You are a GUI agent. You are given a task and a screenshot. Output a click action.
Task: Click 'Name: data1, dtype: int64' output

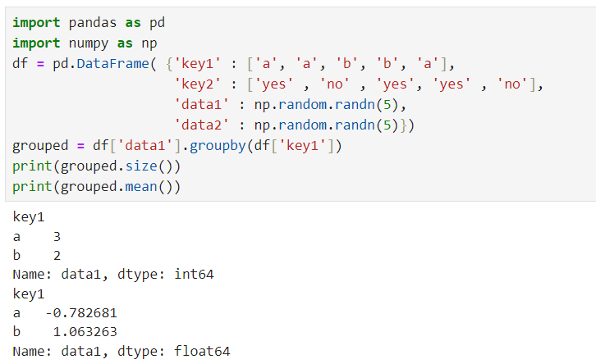click(x=113, y=274)
